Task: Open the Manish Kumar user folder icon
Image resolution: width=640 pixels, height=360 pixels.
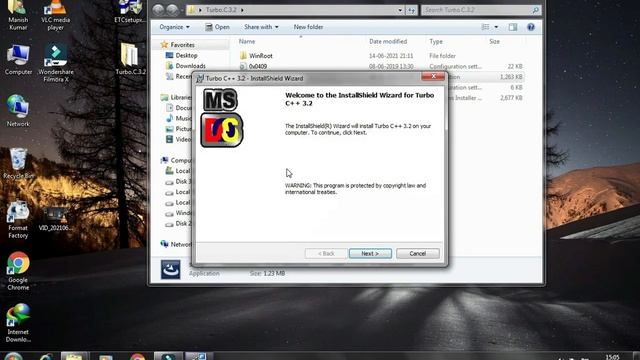Action: [18, 16]
